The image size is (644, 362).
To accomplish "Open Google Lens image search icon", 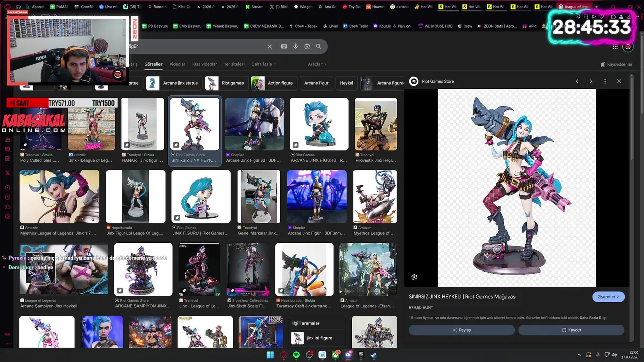I will (307, 46).
